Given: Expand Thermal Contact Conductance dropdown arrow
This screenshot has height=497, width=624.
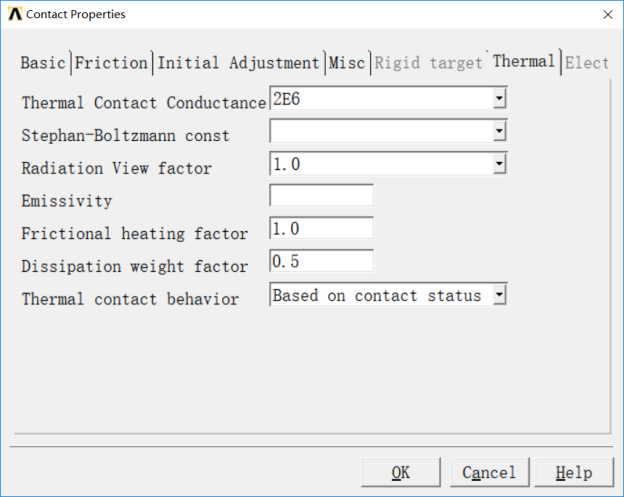Looking at the screenshot, I should (x=499, y=99).
